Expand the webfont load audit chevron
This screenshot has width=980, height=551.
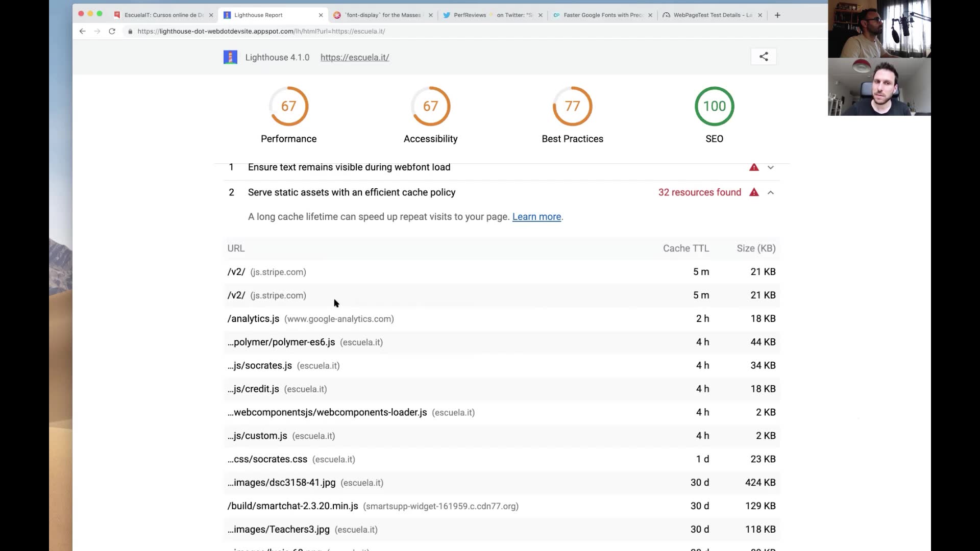[x=771, y=167]
